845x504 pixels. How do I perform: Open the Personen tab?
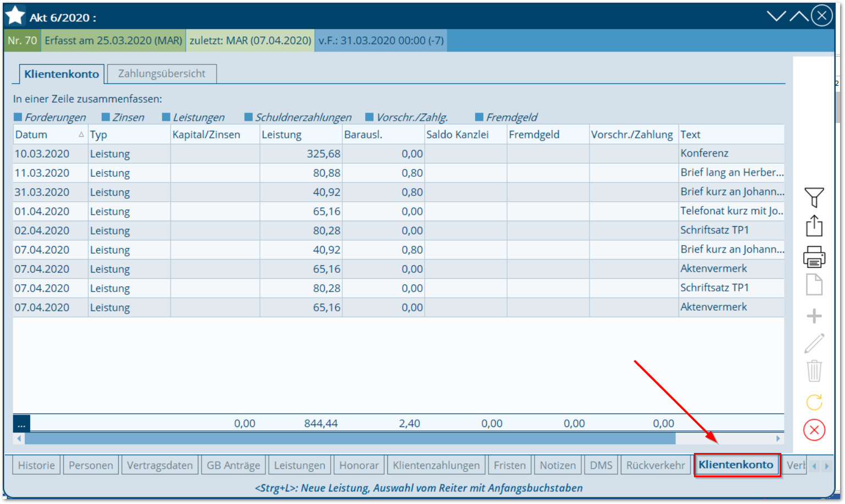click(91, 466)
